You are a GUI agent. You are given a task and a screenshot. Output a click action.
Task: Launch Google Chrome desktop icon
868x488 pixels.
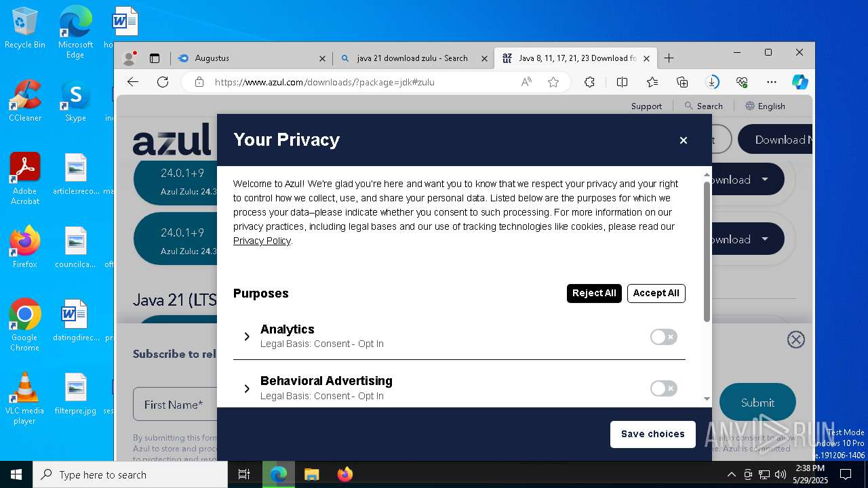(x=25, y=325)
